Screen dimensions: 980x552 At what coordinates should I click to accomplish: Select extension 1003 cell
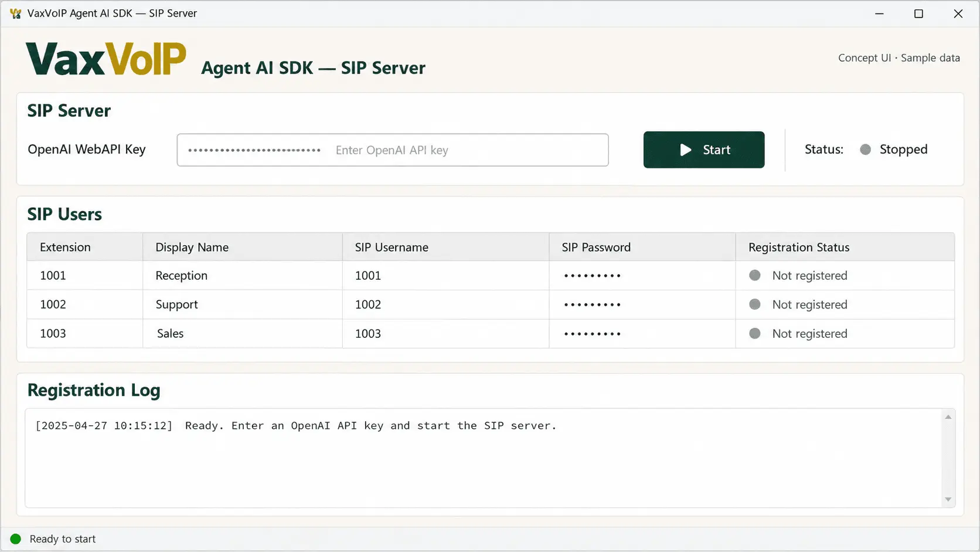click(x=85, y=333)
